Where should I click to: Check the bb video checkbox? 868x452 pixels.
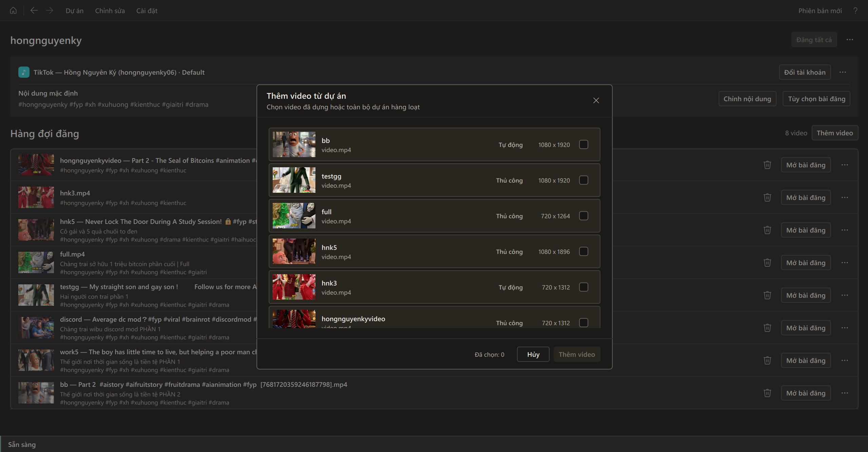click(583, 145)
